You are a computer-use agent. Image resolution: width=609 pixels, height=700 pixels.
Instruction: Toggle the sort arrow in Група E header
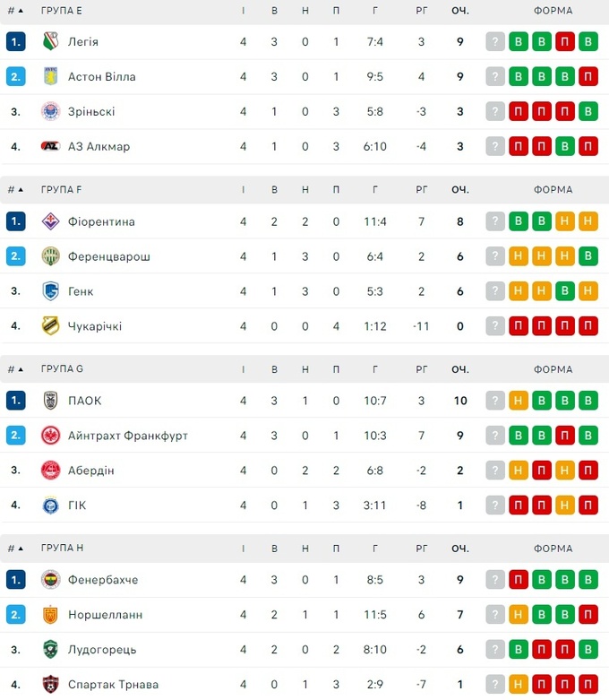tap(21, 11)
